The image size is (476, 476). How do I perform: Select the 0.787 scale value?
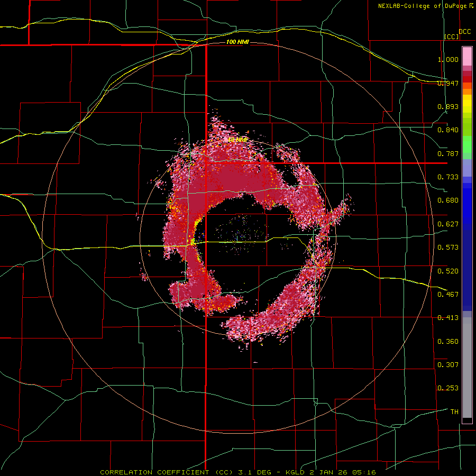click(x=448, y=153)
